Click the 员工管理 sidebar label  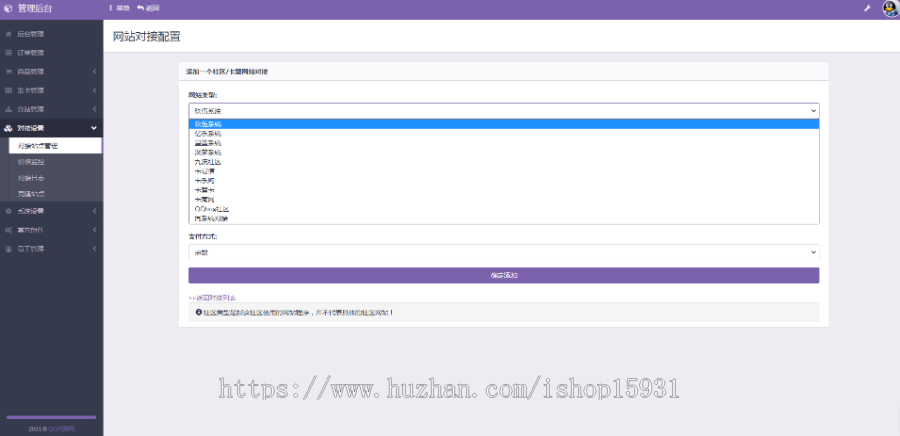[x=30, y=249]
